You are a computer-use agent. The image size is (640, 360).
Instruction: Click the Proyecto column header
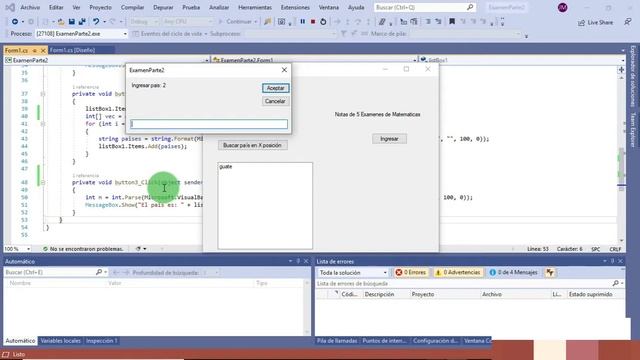pyautogui.click(x=422, y=294)
